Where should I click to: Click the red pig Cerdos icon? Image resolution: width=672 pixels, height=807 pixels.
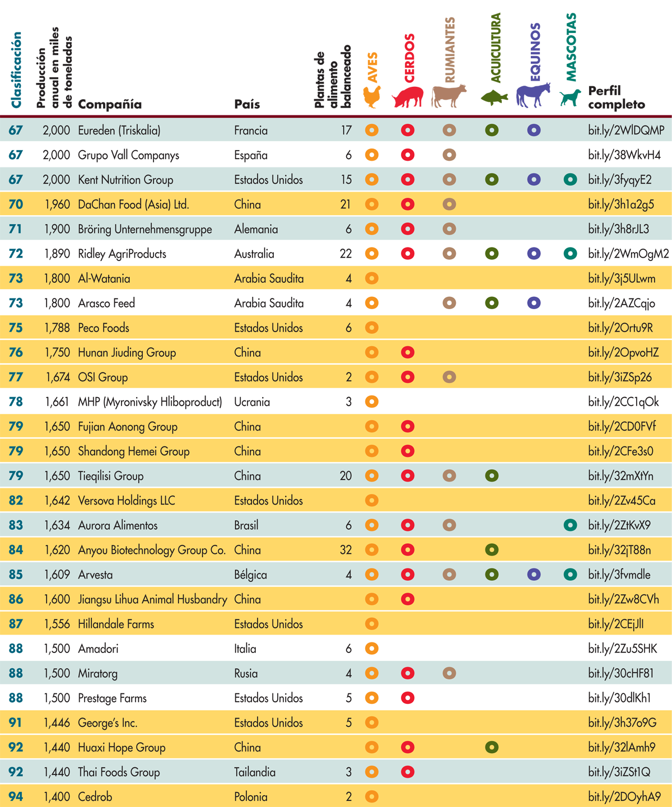(x=408, y=96)
